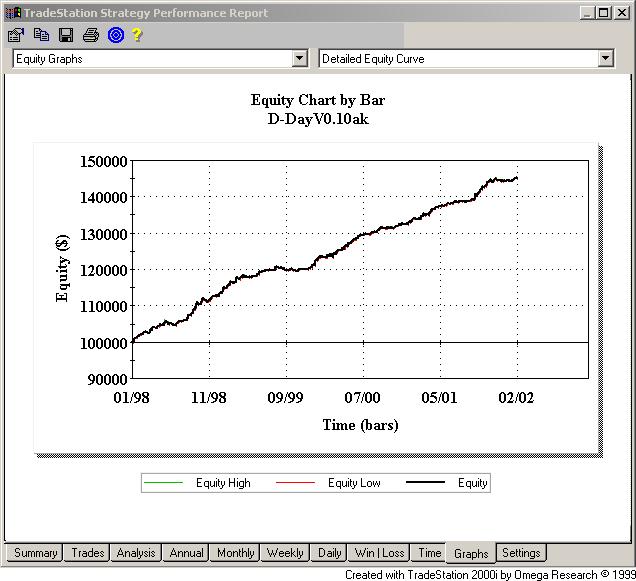Click the TradeStation title bar app icon
The height and width of the screenshot is (581, 636).
13,13
